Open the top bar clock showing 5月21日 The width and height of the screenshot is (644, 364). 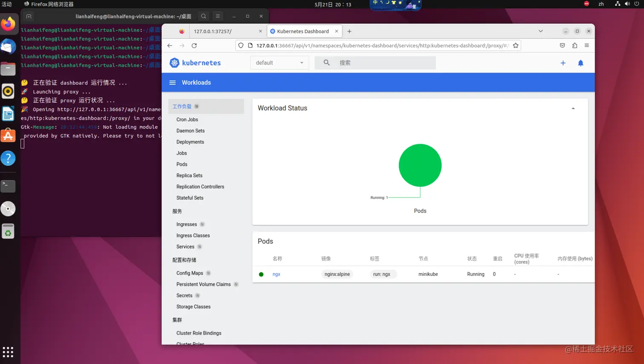tap(333, 4)
